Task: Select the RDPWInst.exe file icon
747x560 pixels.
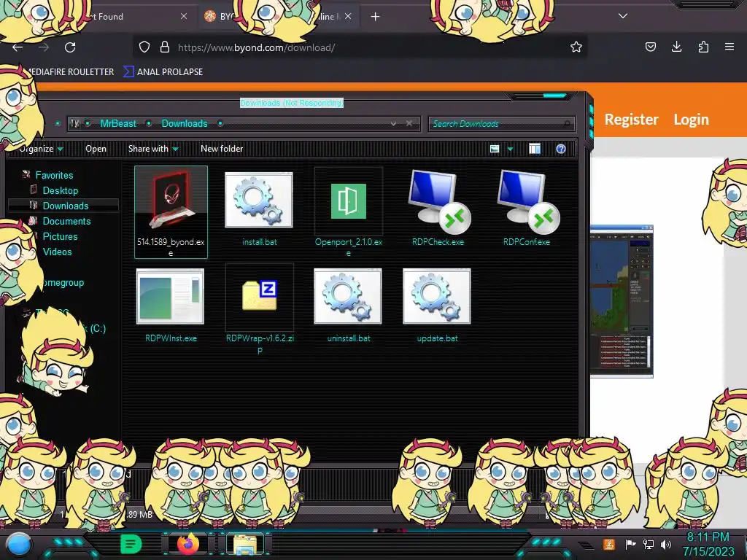Action: point(170,296)
